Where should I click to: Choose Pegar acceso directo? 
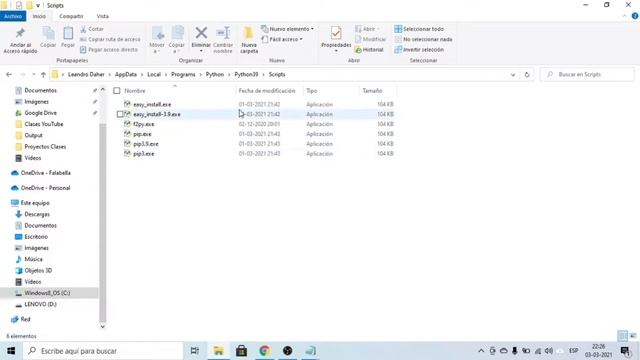click(109, 49)
